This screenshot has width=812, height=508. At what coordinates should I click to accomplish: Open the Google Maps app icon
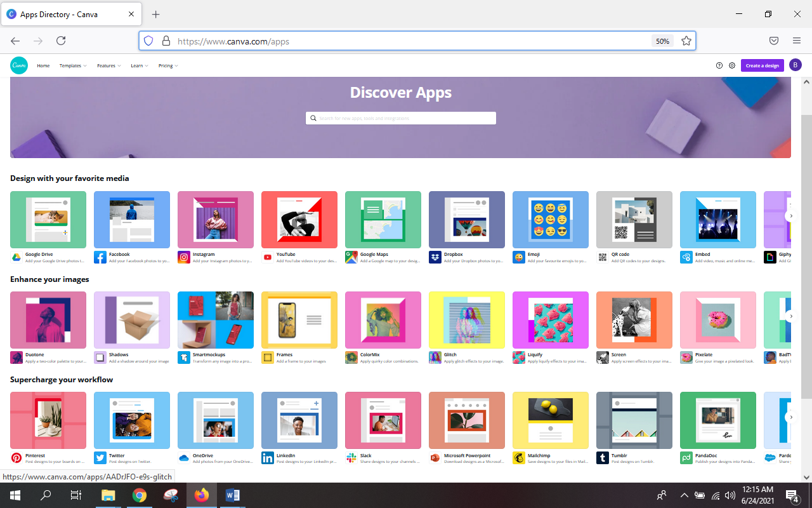coord(351,257)
